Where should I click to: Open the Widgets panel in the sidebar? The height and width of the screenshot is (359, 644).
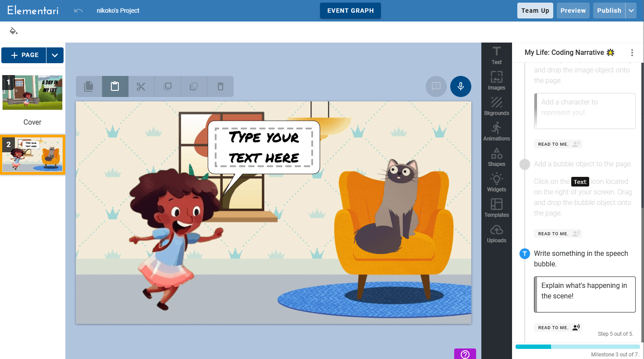[x=497, y=183]
